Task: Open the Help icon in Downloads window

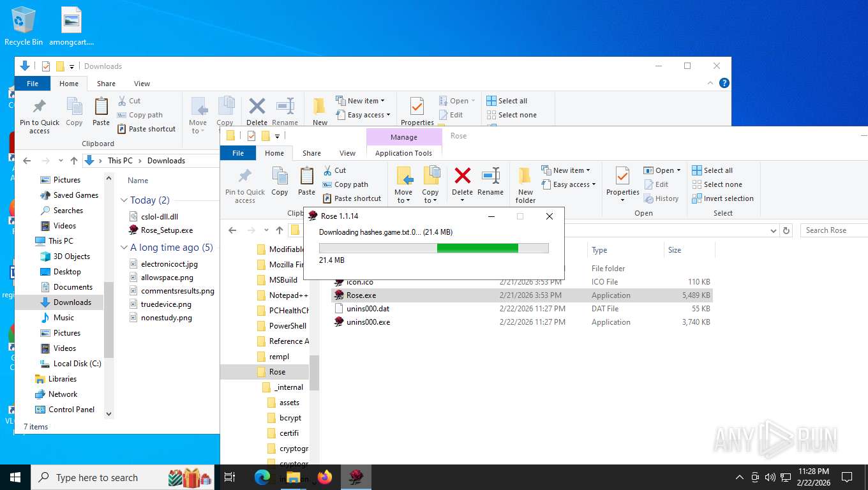Action: pos(724,83)
